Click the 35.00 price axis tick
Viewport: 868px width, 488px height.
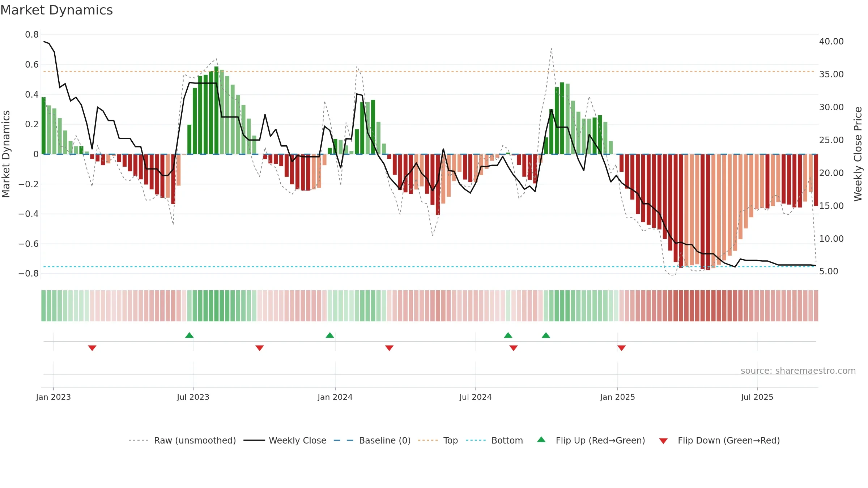click(x=831, y=74)
